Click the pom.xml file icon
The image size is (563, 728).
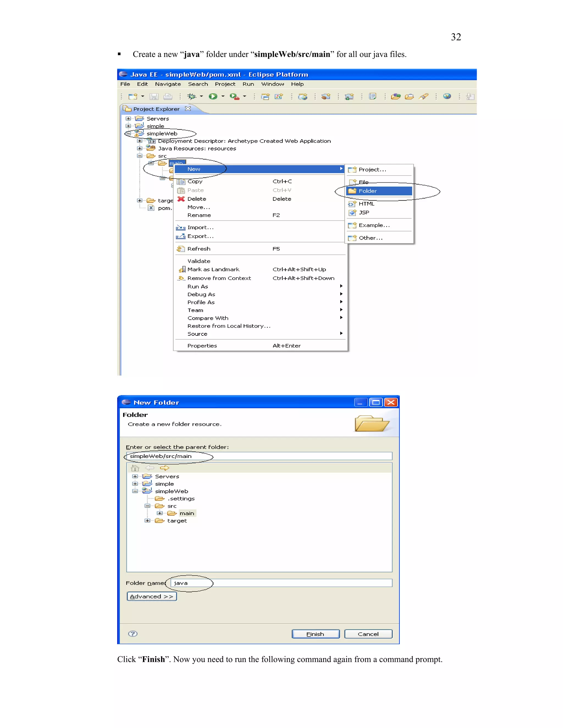click(x=151, y=208)
